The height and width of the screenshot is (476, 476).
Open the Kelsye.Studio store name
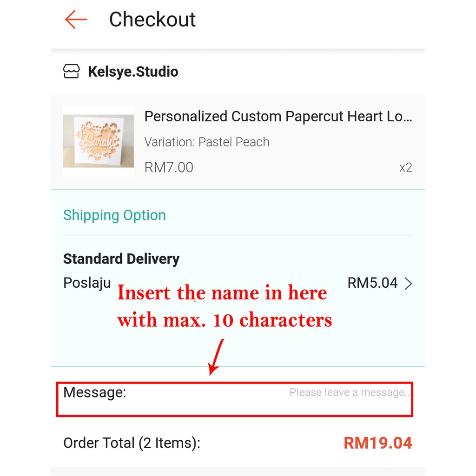click(x=133, y=72)
